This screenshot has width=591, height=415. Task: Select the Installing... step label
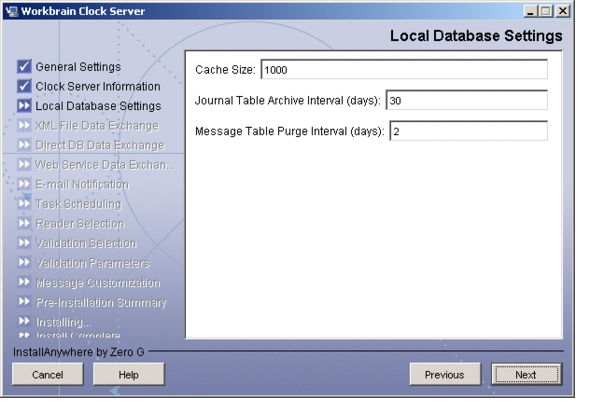63,322
